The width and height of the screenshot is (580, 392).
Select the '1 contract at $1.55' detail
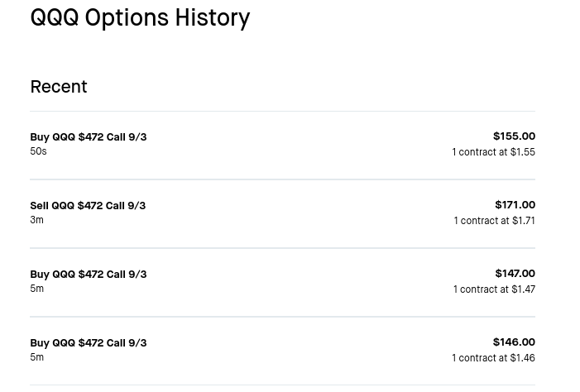point(493,152)
